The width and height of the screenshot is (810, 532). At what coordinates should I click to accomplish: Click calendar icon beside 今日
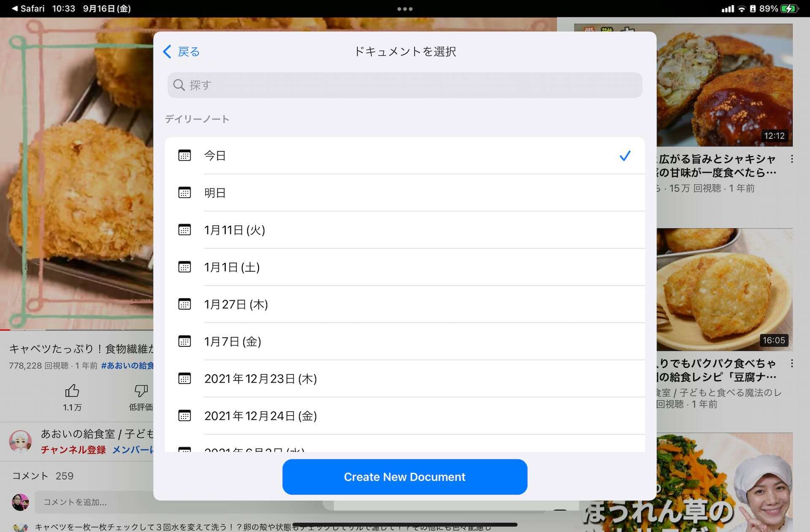pos(184,155)
